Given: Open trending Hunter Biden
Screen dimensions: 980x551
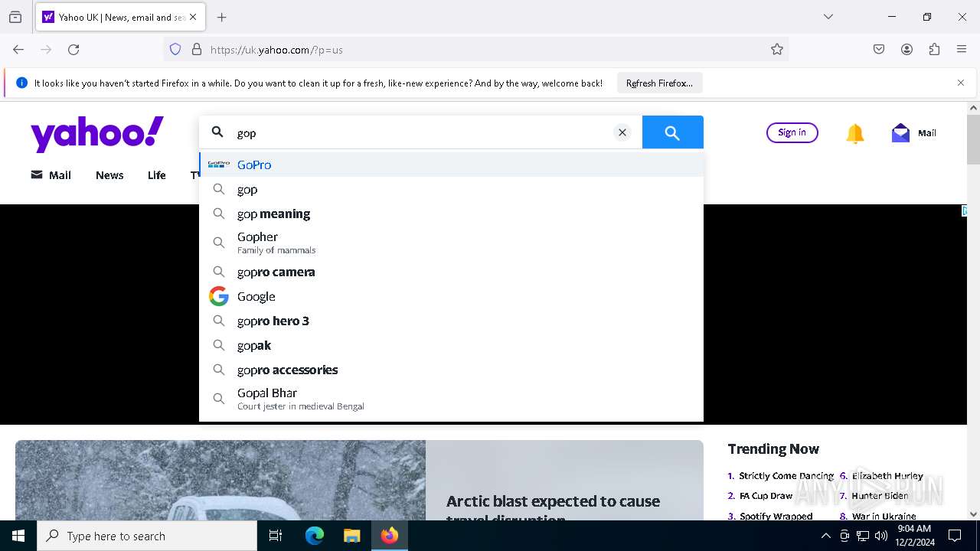Looking at the screenshot, I should 880,496.
